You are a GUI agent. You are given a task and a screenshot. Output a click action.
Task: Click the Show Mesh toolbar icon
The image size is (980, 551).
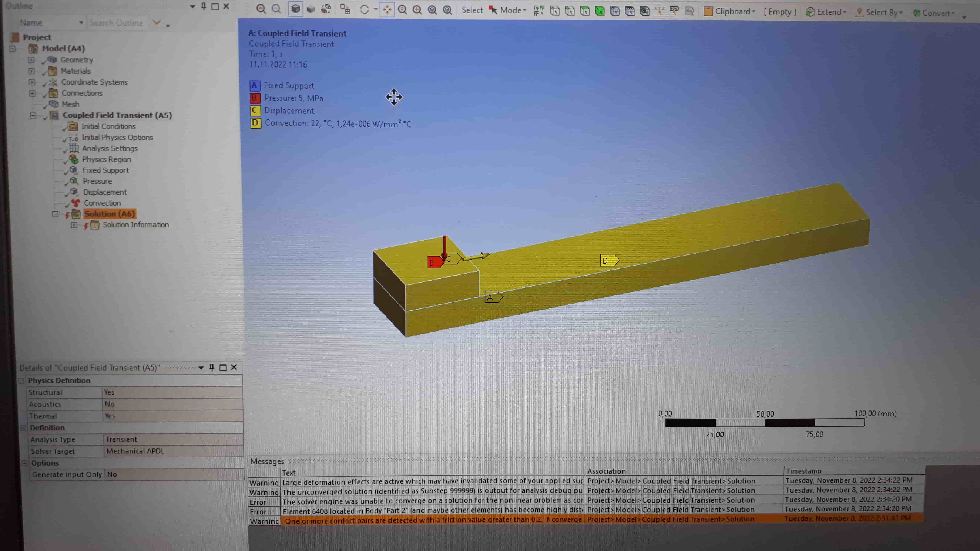tap(345, 9)
